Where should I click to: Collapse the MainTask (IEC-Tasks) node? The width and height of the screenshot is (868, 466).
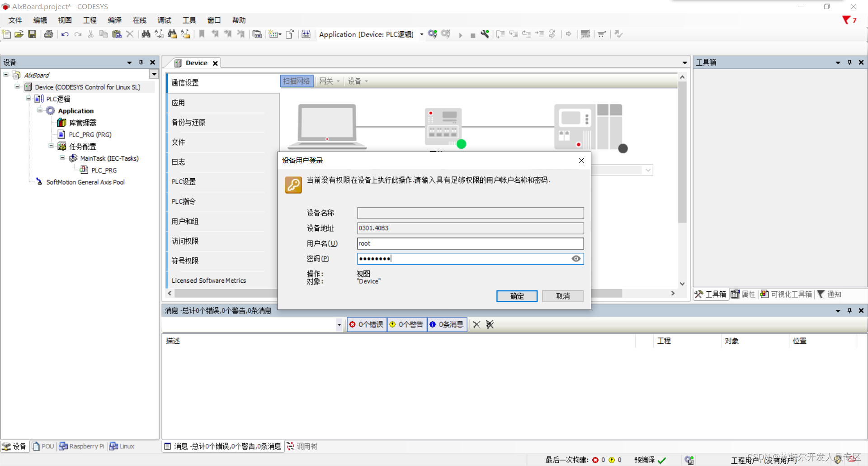pyautogui.click(x=62, y=158)
